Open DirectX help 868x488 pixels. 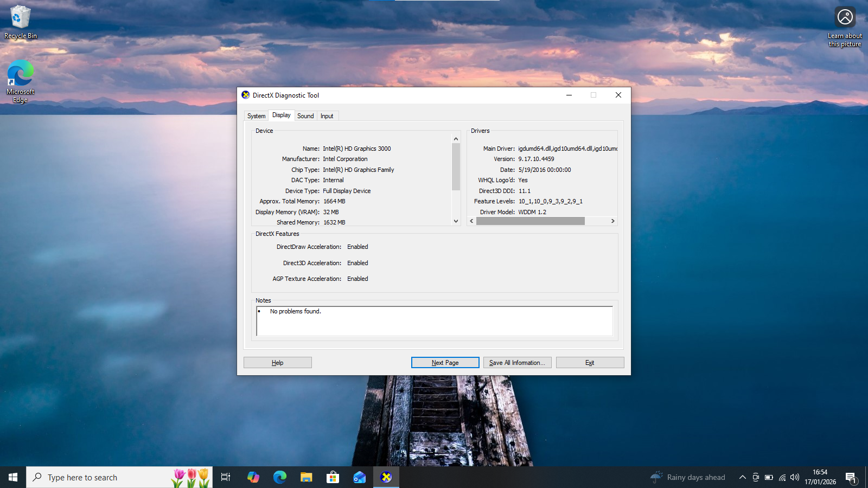[277, 362]
